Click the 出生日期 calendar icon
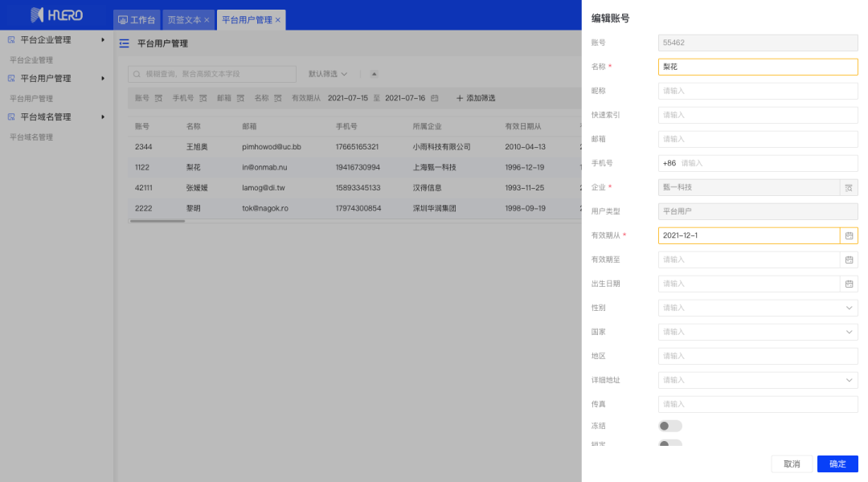Screen dimensions: 868x482 point(849,284)
